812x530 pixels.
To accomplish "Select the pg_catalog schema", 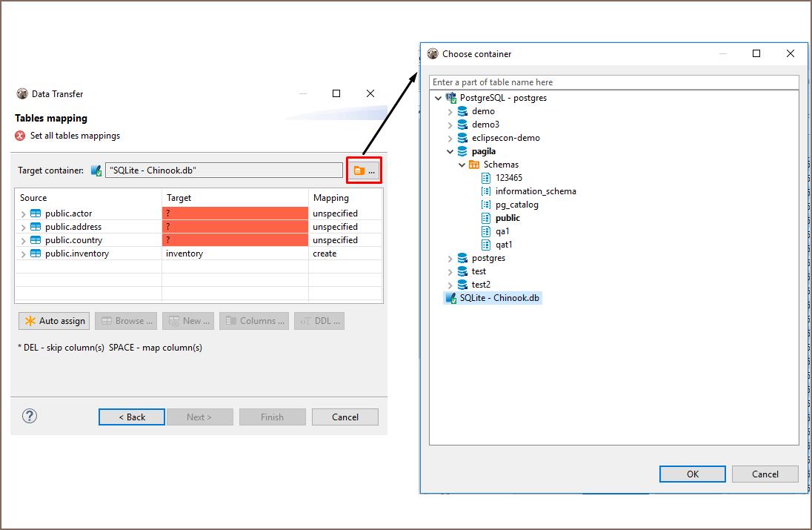I will click(516, 205).
